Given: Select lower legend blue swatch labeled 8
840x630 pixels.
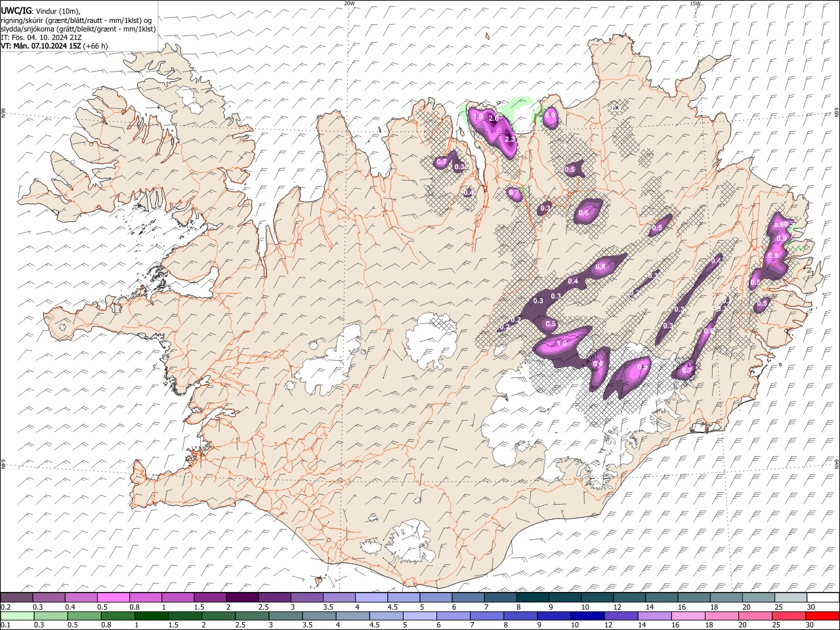Looking at the screenshot, I should tap(520, 616).
